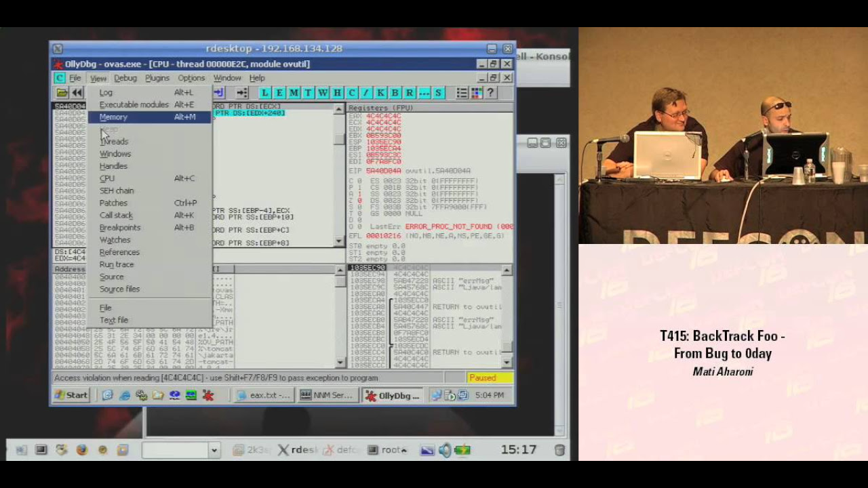Open file with the folder toolbar icon
The height and width of the screenshot is (488, 868).
(62, 93)
